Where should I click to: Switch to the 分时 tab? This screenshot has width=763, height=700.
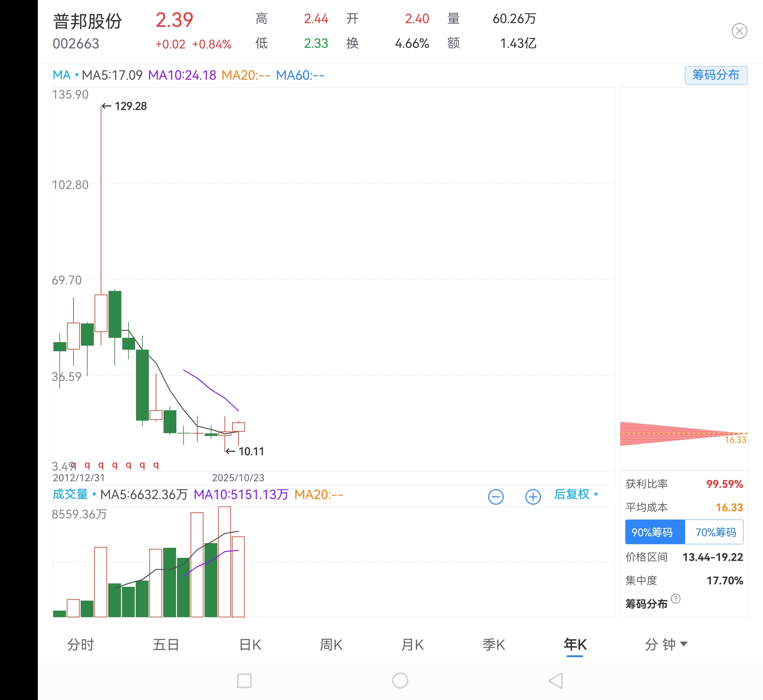[80, 644]
